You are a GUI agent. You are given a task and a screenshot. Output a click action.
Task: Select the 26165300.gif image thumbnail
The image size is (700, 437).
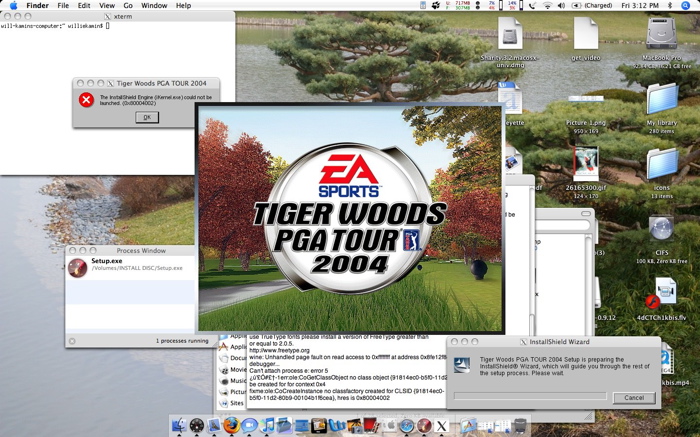(x=585, y=164)
